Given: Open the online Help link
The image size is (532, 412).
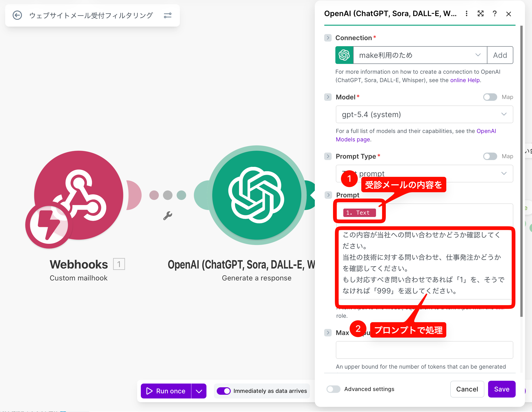Looking at the screenshot, I should (465, 80).
